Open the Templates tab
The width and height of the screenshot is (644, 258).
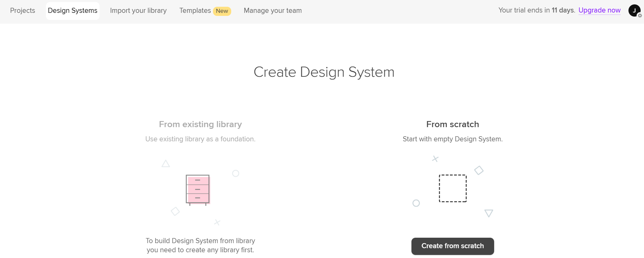tap(195, 10)
